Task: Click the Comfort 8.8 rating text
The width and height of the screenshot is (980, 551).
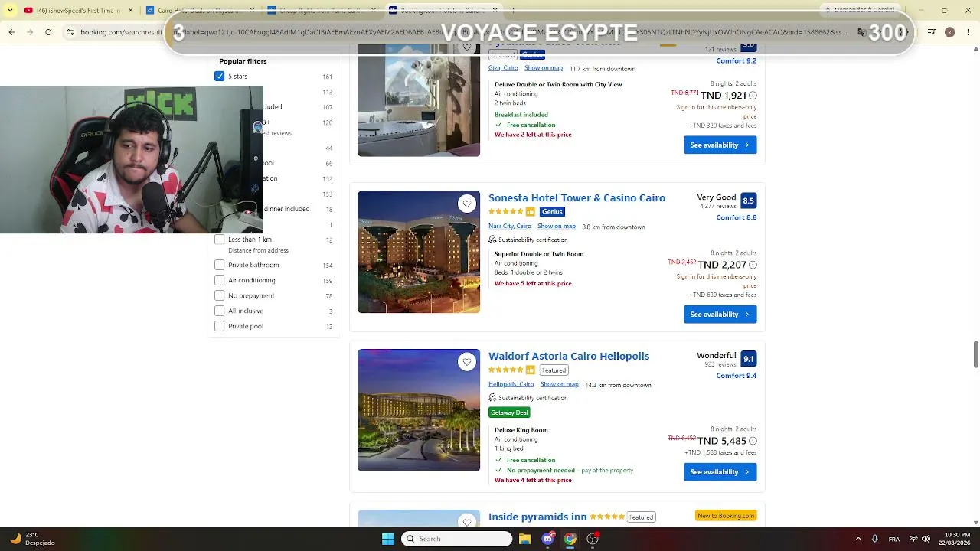Action: pos(737,217)
